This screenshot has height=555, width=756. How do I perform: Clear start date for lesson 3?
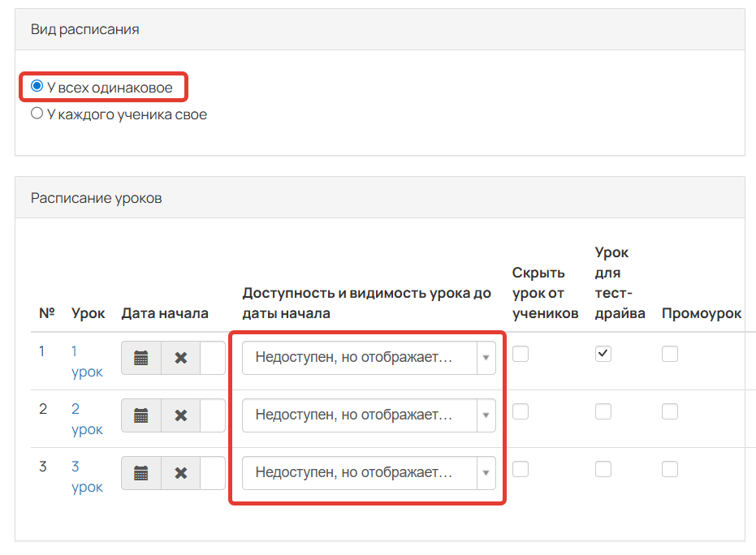(x=181, y=473)
